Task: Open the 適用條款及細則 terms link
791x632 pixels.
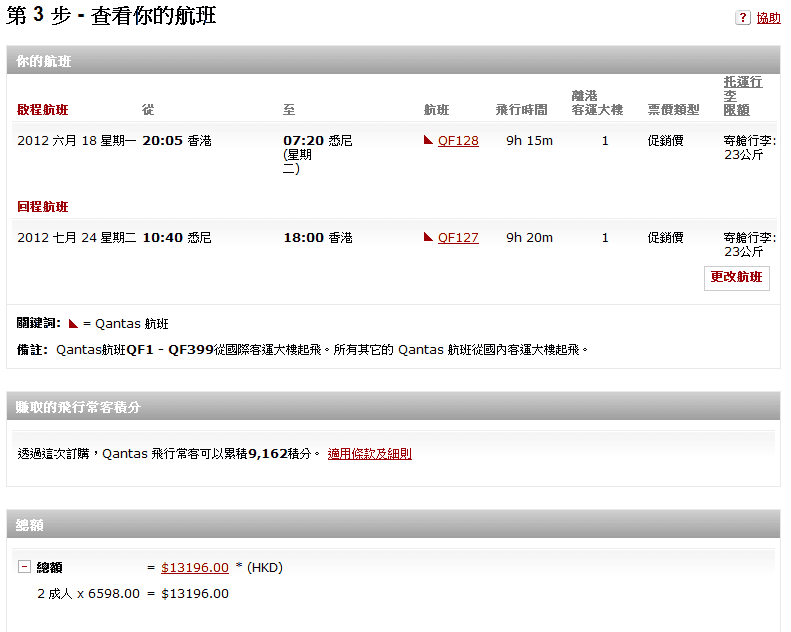Action: 369,454
